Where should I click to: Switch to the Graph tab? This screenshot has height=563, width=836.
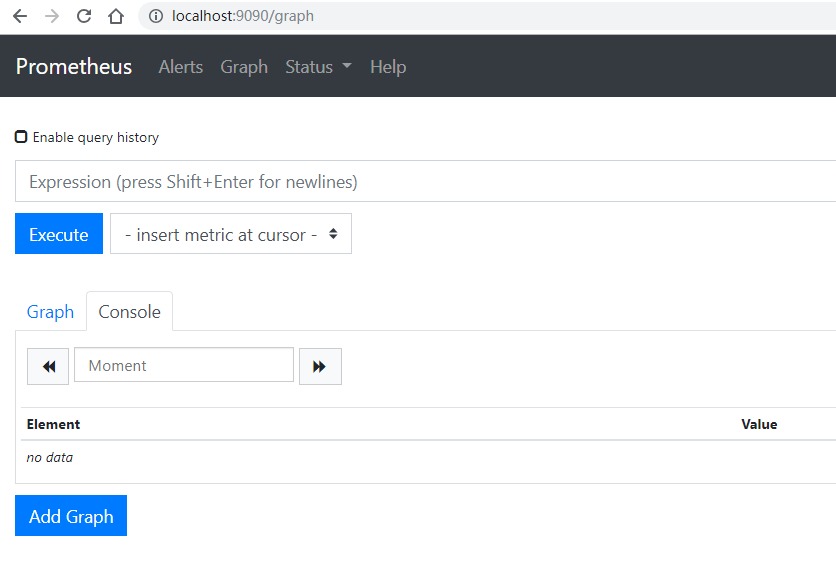[50, 312]
